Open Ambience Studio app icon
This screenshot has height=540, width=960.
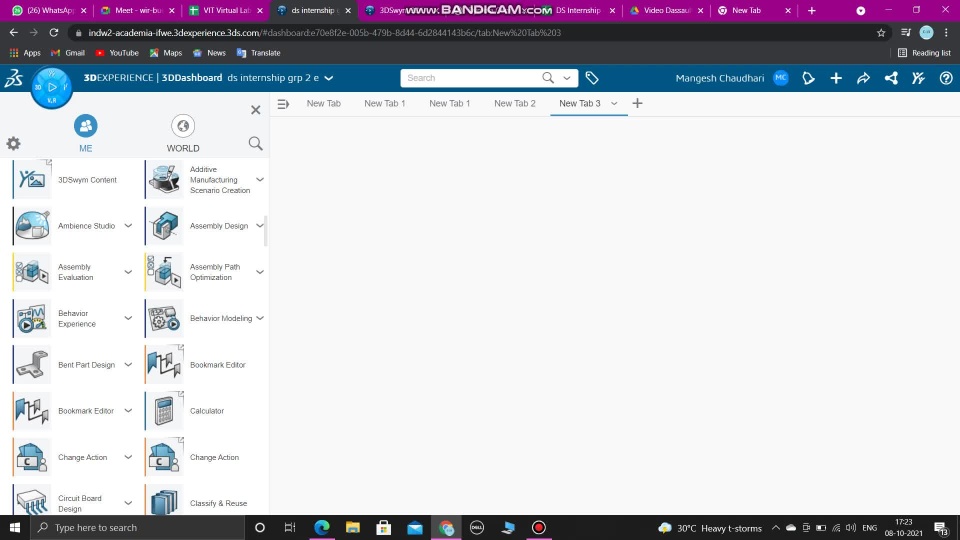32,226
